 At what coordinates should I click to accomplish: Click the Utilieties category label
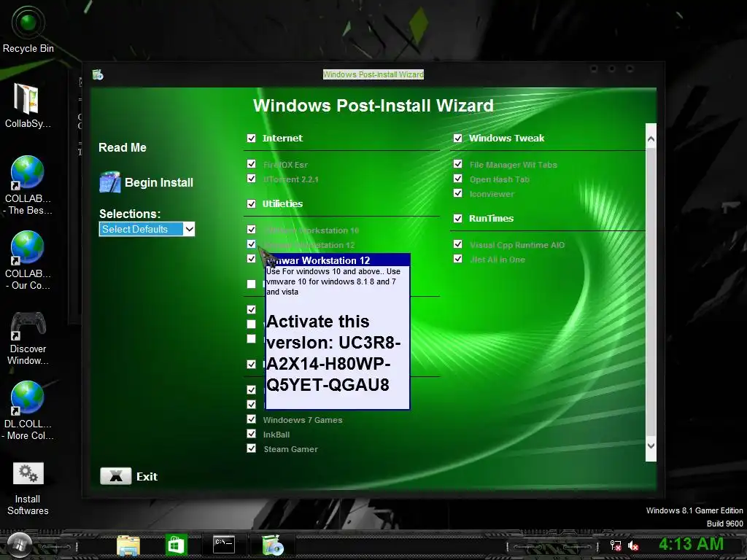[282, 204]
